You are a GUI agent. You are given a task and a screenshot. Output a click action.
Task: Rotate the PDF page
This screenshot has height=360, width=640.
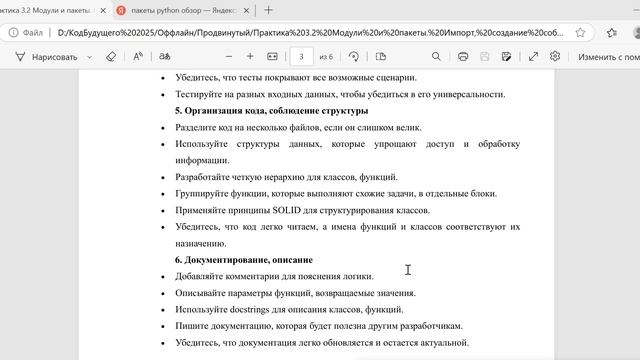click(x=354, y=57)
